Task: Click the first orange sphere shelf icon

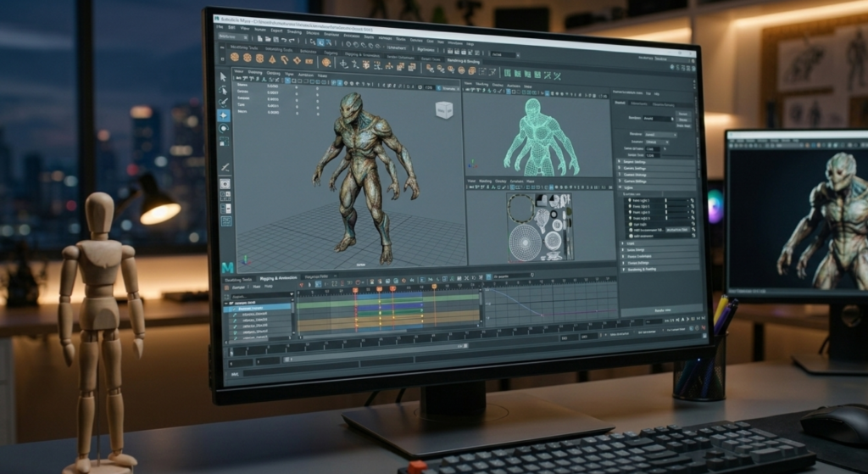Action: point(236,58)
